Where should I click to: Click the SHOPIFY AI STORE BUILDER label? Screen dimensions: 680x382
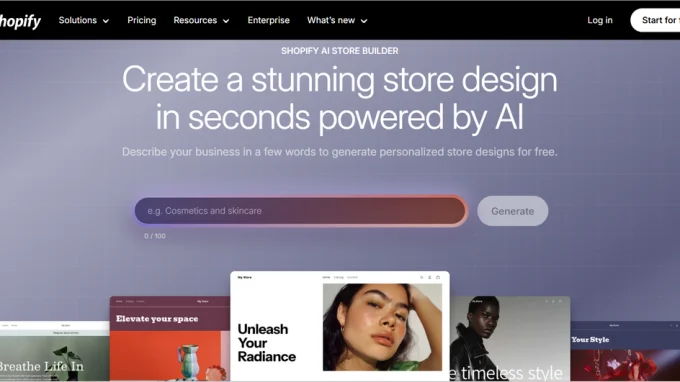(340, 51)
